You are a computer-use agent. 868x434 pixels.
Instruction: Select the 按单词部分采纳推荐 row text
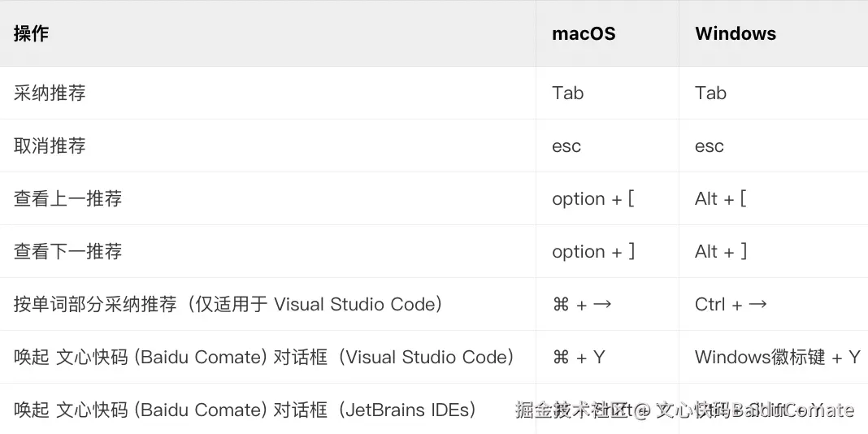click(228, 305)
